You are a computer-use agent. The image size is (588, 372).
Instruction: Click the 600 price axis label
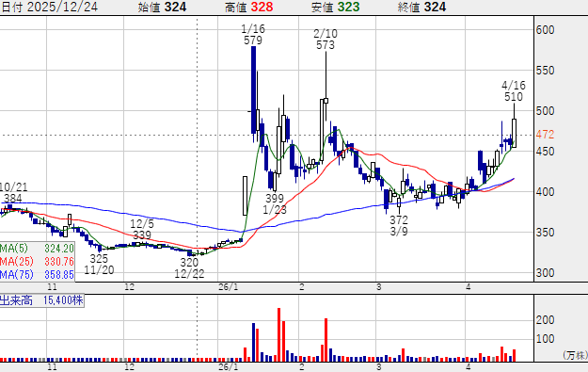[x=546, y=29]
